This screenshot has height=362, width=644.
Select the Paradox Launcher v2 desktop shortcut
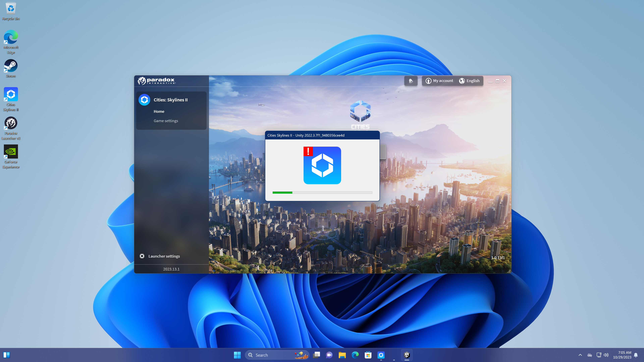click(x=11, y=128)
